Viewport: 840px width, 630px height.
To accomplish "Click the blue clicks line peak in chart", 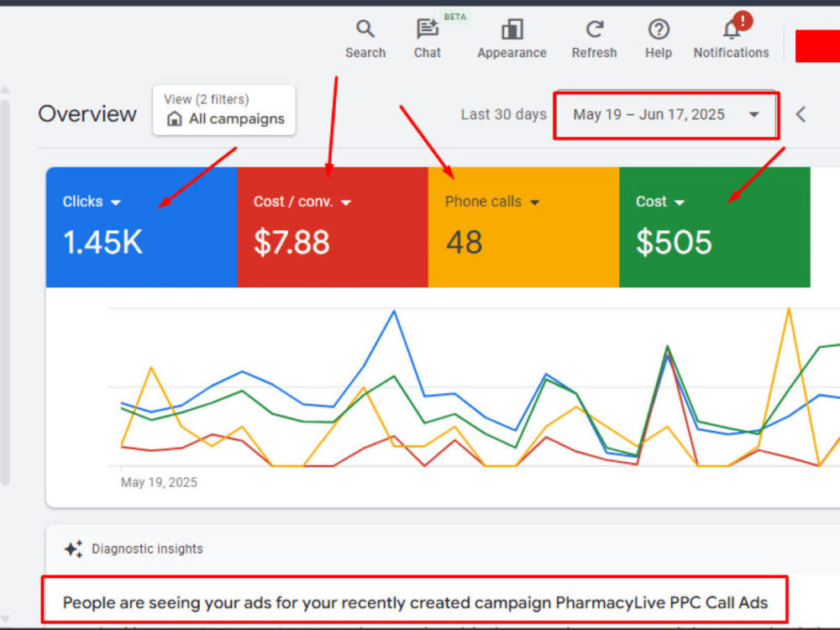I will pos(394,312).
